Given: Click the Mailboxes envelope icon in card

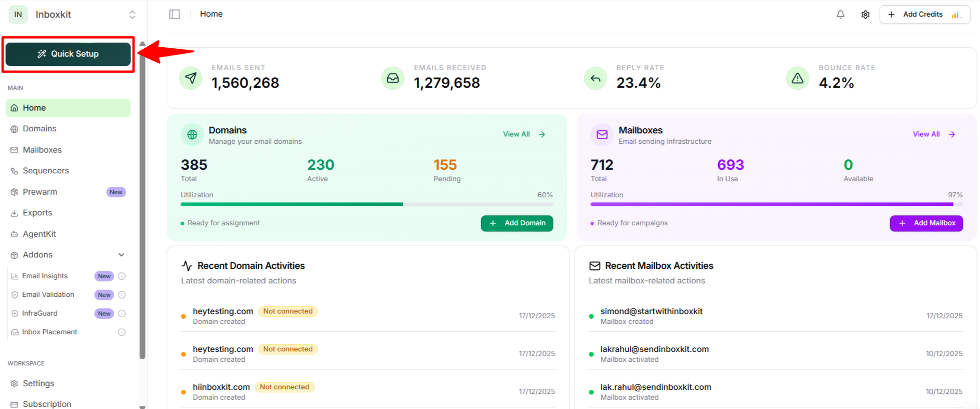Looking at the screenshot, I should click(x=602, y=135).
